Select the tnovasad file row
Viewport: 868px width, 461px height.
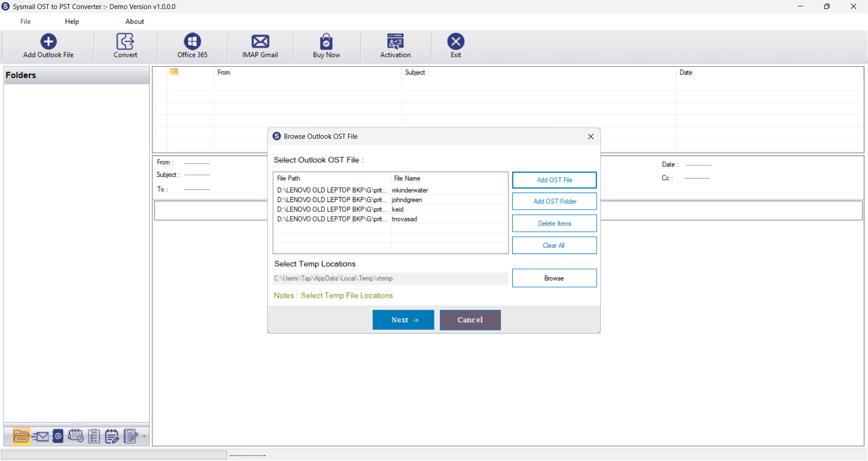[391, 219]
